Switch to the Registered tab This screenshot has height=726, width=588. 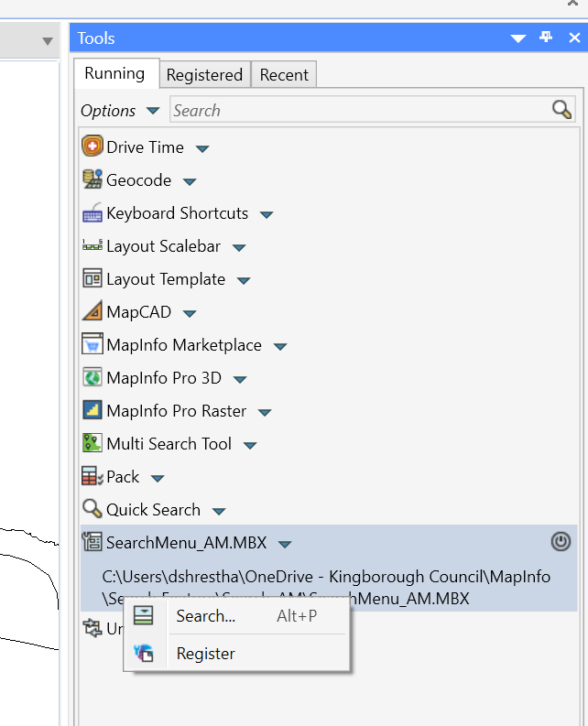pyautogui.click(x=204, y=74)
